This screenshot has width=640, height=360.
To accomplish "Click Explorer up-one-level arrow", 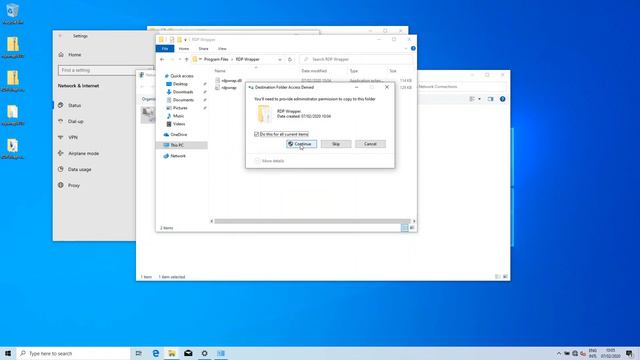I will click(x=187, y=60).
